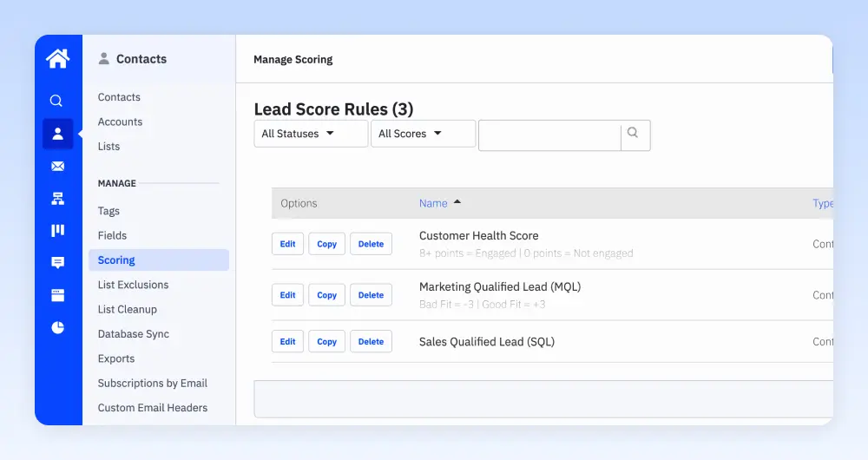Open Tags under Manage
868x460 pixels.
[x=108, y=211]
